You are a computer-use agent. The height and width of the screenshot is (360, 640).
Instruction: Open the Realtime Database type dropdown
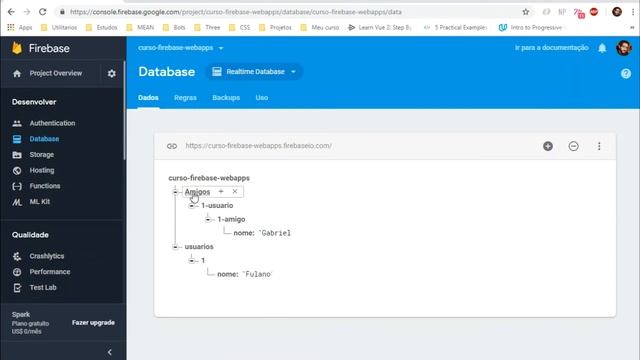tap(254, 72)
